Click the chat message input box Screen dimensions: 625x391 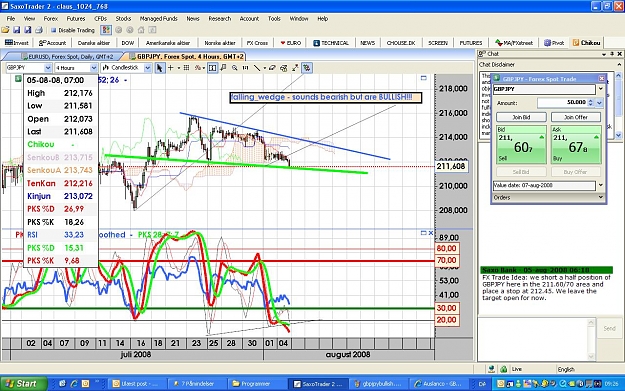coord(533,339)
